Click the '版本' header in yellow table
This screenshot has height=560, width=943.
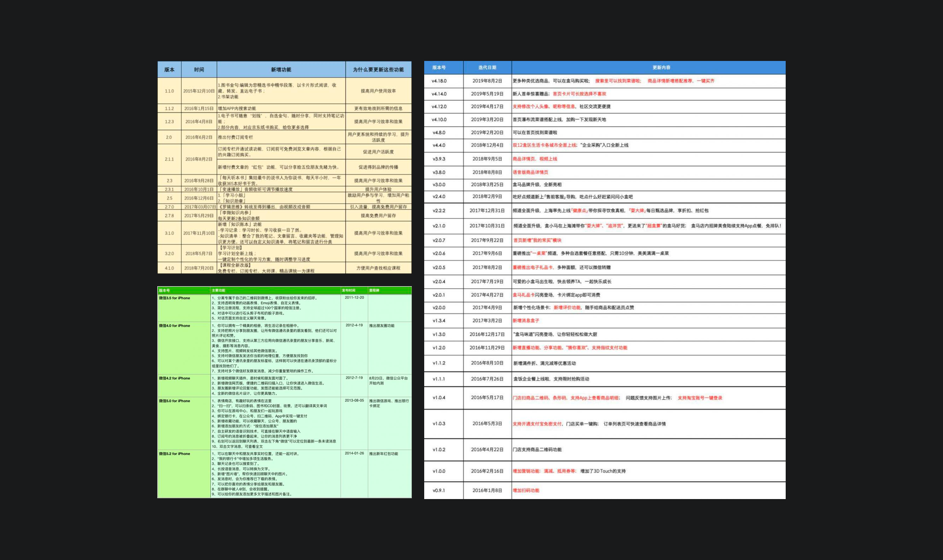pyautogui.click(x=169, y=70)
